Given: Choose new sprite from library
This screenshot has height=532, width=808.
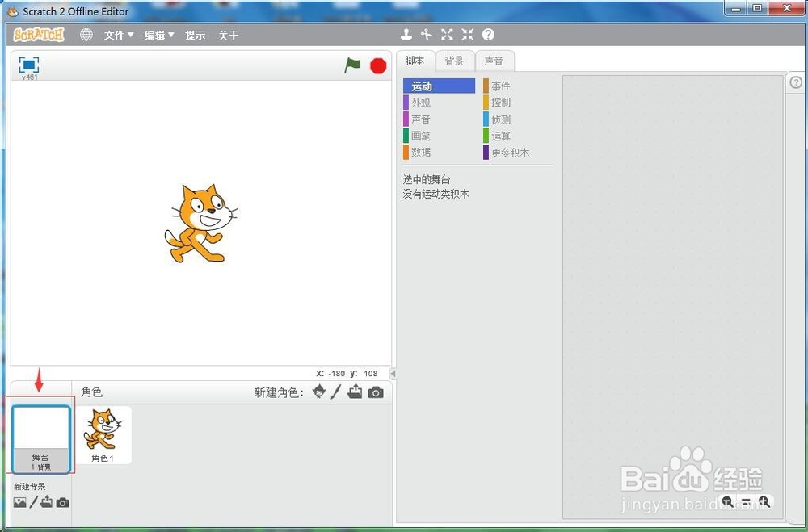Looking at the screenshot, I should tap(319, 392).
